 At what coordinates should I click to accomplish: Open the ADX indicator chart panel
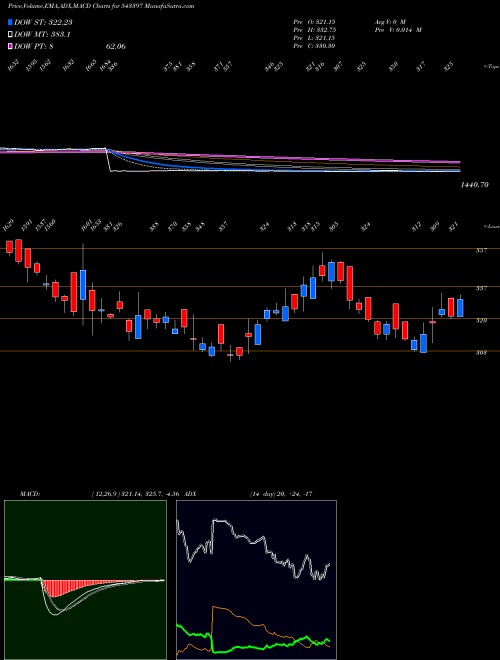[256, 580]
